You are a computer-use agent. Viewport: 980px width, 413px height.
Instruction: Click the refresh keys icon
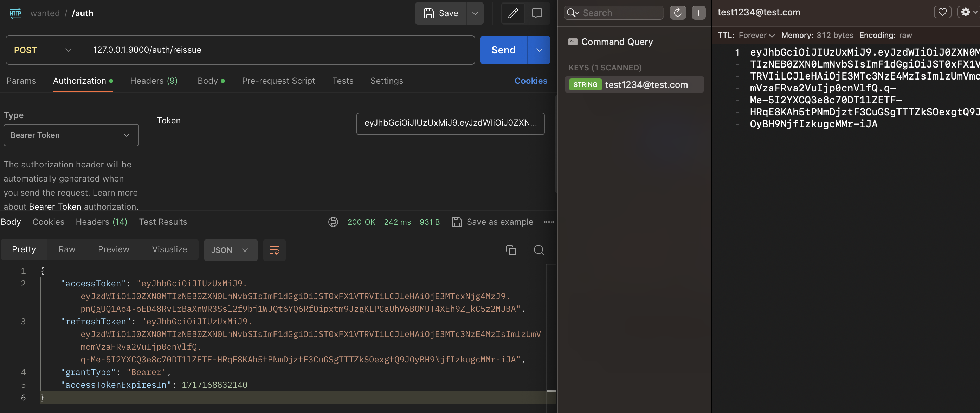[x=678, y=13]
